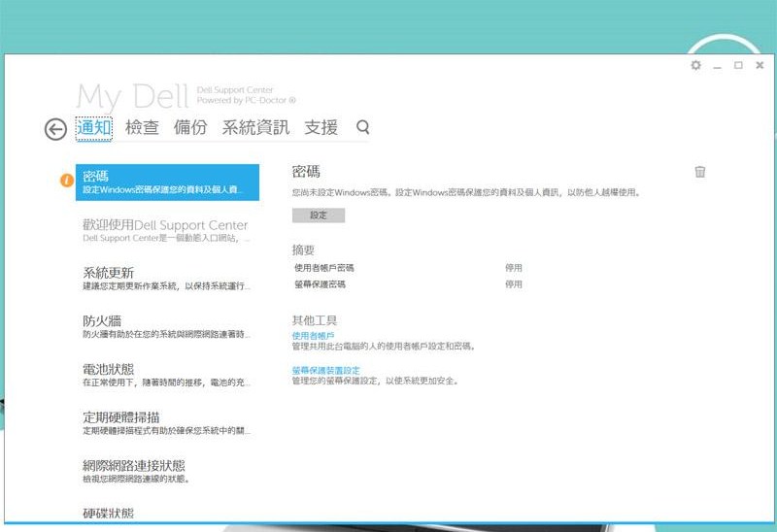The image size is (777, 532).
Task: Minimize the My Dell window
Action: [718, 66]
